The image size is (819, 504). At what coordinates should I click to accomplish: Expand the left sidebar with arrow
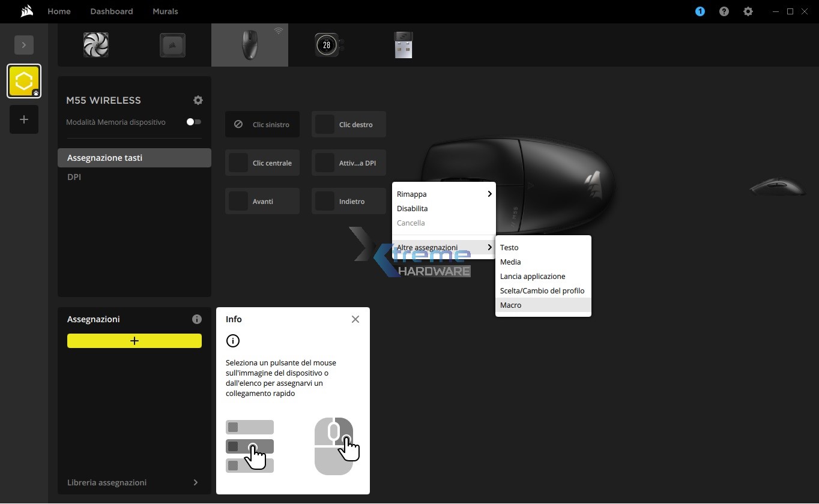point(24,45)
